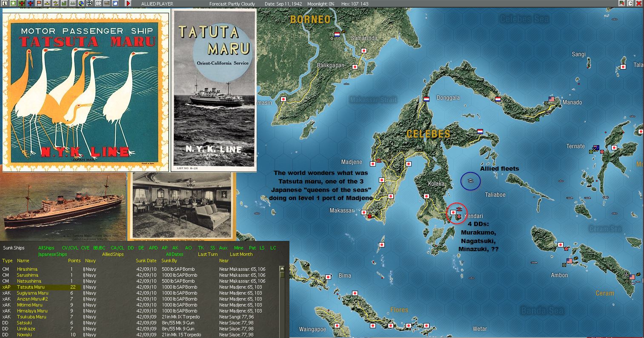Toggle the Aux ship type filter
Image resolution: width=644 pixels, height=338 pixels.
223,248
